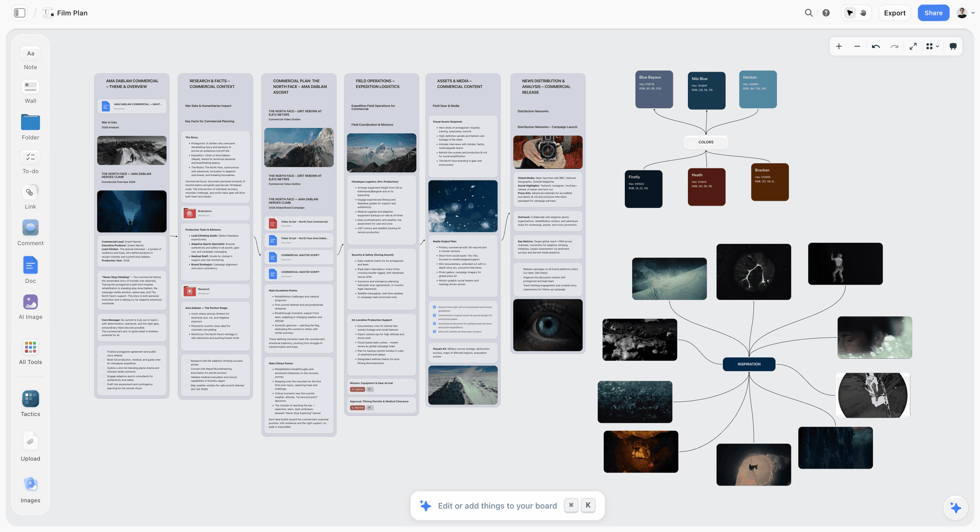Open the help question mark

coord(826,13)
